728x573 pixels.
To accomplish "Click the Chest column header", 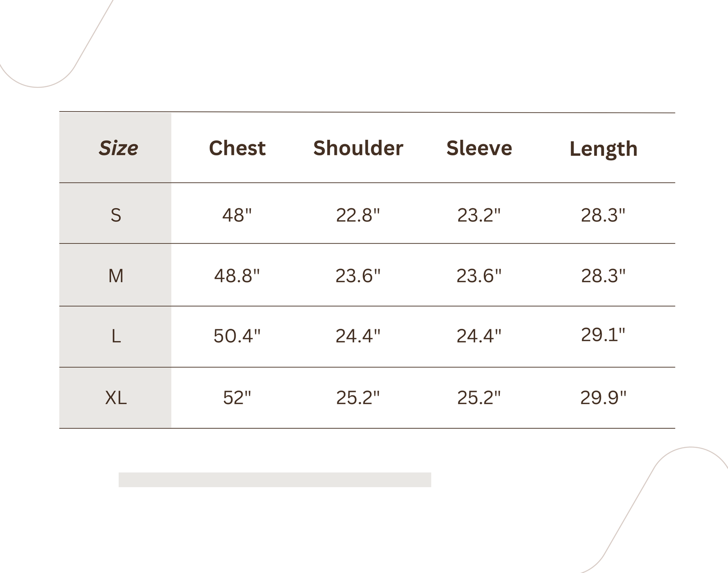I will pyautogui.click(x=237, y=148).
